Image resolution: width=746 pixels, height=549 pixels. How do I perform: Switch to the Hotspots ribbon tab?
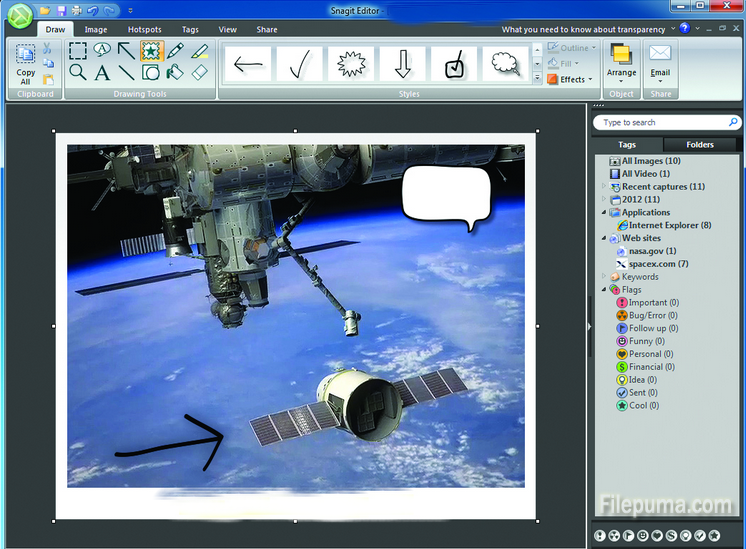point(145,30)
